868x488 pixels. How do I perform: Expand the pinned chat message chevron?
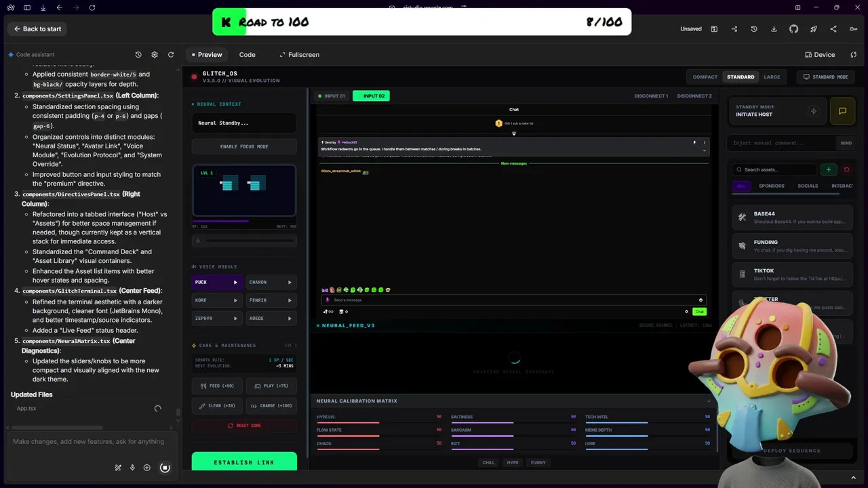(704, 150)
